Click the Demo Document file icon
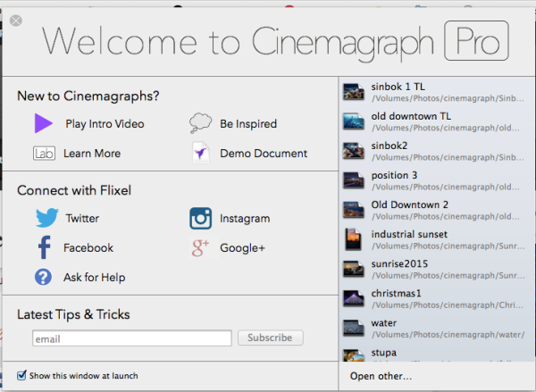The width and height of the screenshot is (536, 392). [201, 153]
